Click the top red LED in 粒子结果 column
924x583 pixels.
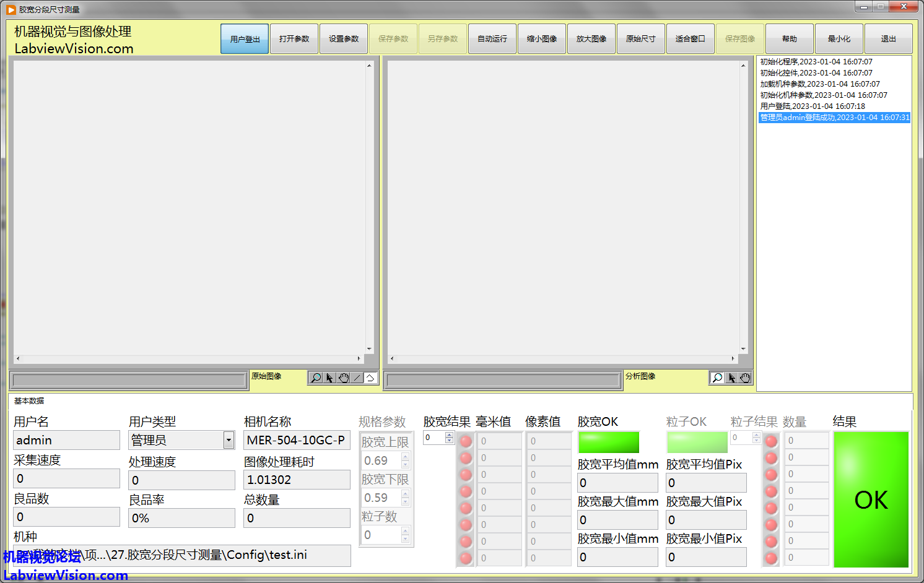pyautogui.click(x=771, y=441)
